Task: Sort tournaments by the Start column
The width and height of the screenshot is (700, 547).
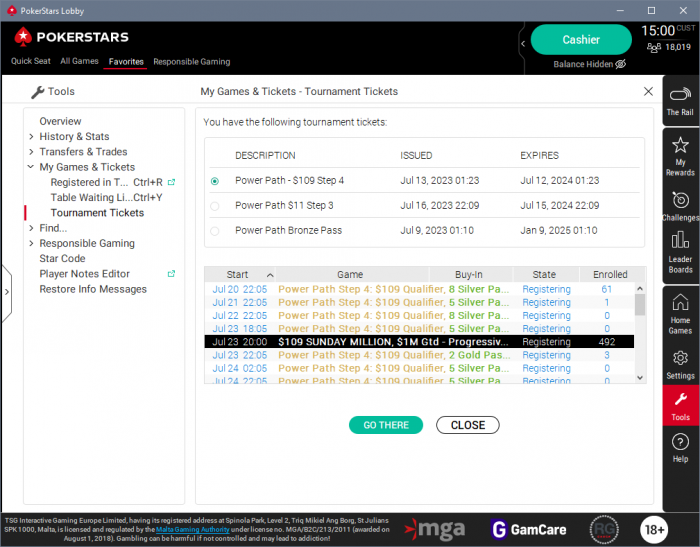Action: pyautogui.click(x=240, y=274)
